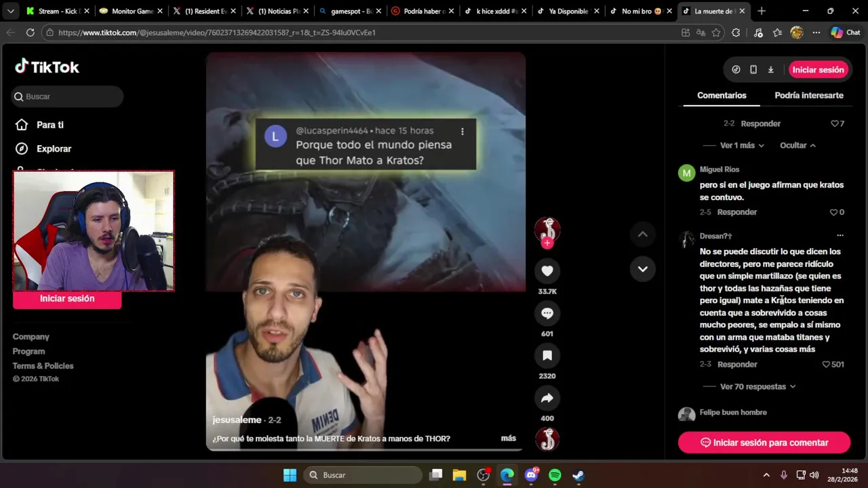Click the sidebar Iniciar sesión button

pyautogui.click(x=67, y=299)
